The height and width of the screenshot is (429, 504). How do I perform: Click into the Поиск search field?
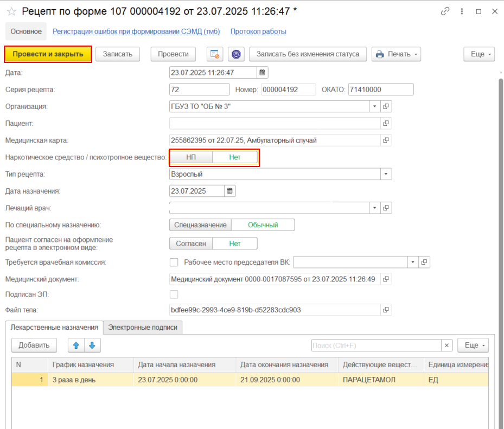coord(375,345)
